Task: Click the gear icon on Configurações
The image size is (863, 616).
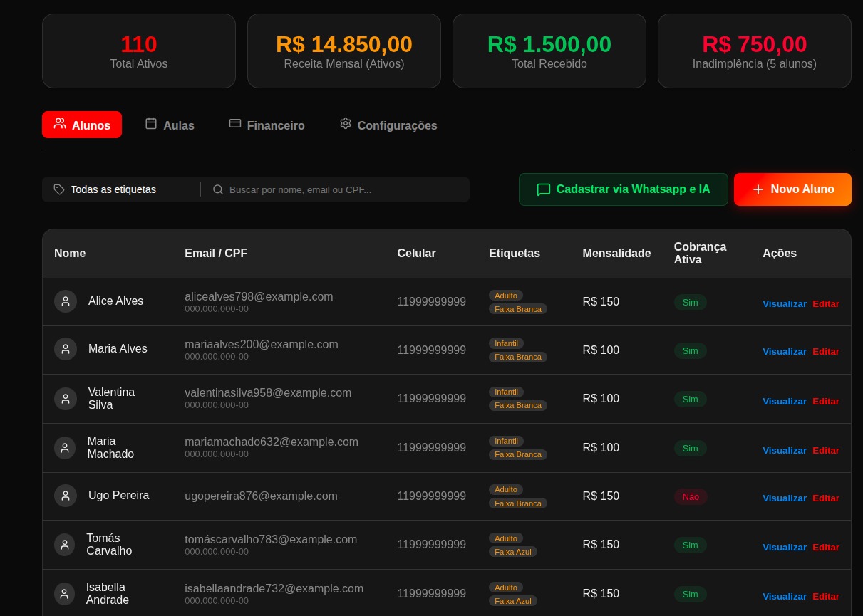Action: (346, 123)
